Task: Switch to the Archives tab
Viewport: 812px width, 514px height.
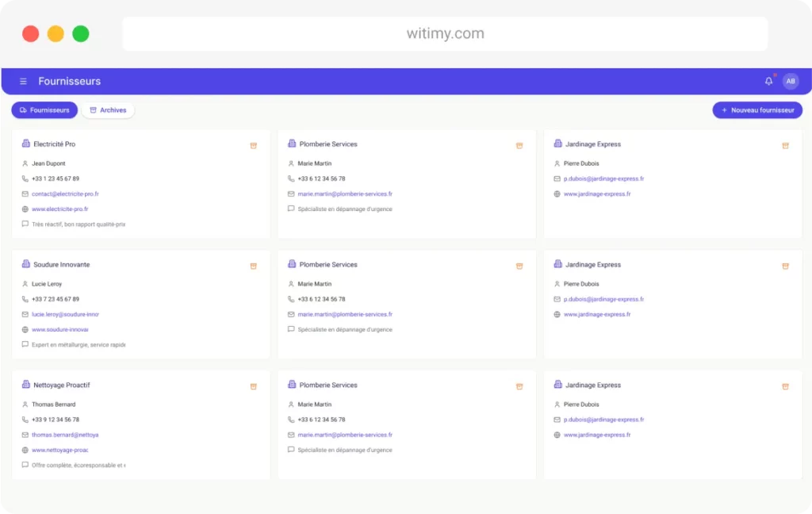Action: (108, 109)
